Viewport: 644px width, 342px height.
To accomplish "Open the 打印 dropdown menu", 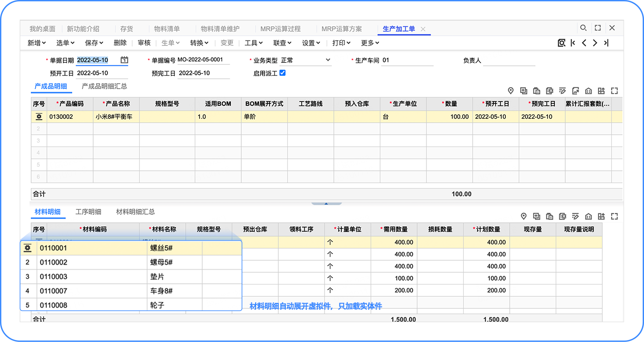I will [341, 43].
